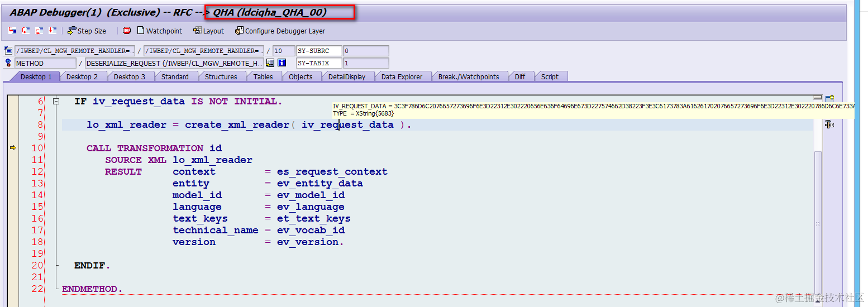Click es_request_context on line 12
This screenshot has width=868, height=307.
332,172
